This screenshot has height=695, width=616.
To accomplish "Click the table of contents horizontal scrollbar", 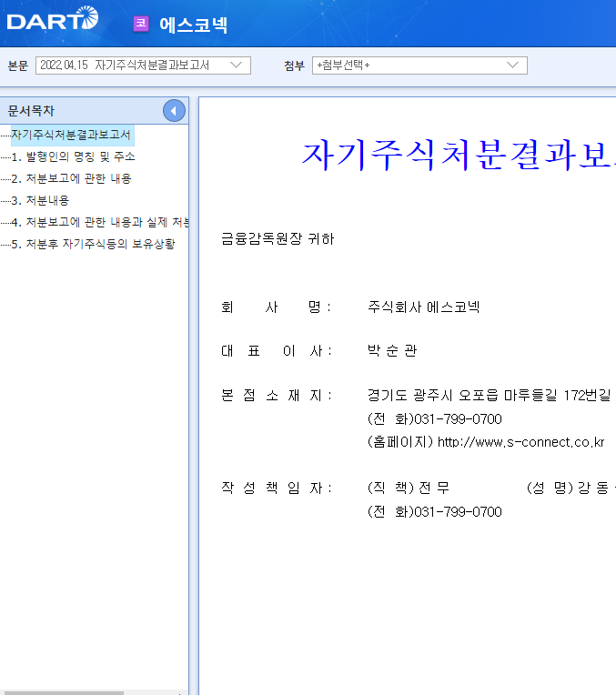I will [62, 692].
